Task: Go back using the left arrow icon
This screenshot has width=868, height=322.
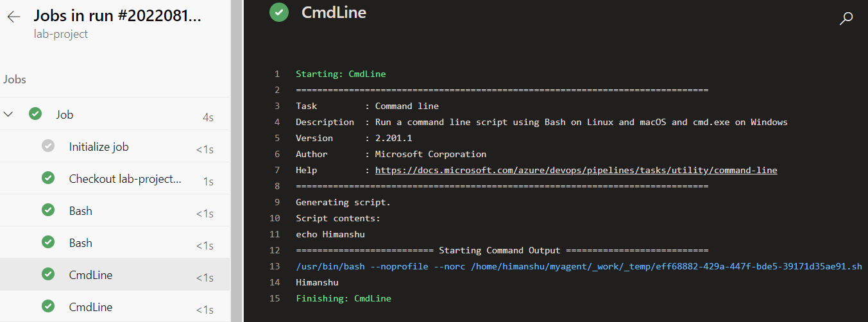Action: (14, 17)
